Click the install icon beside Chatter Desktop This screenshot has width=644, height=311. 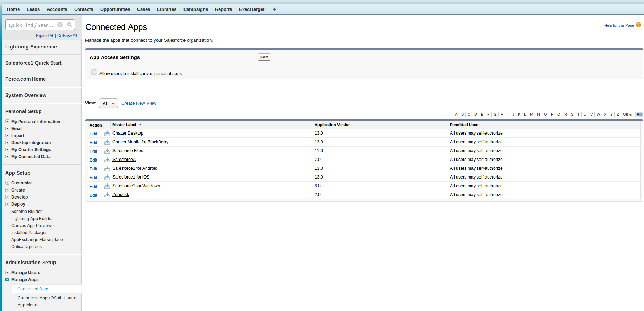[107, 133]
